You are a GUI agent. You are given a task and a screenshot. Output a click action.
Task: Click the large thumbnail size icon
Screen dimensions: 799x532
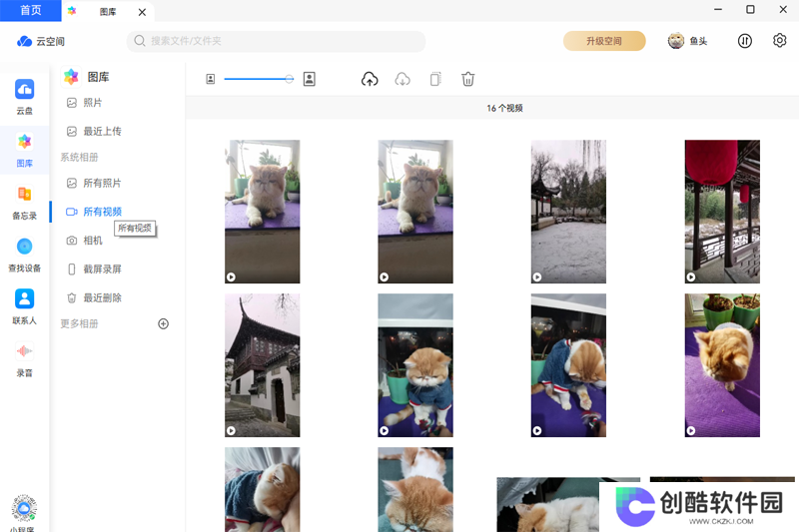click(x=310, y=79)
